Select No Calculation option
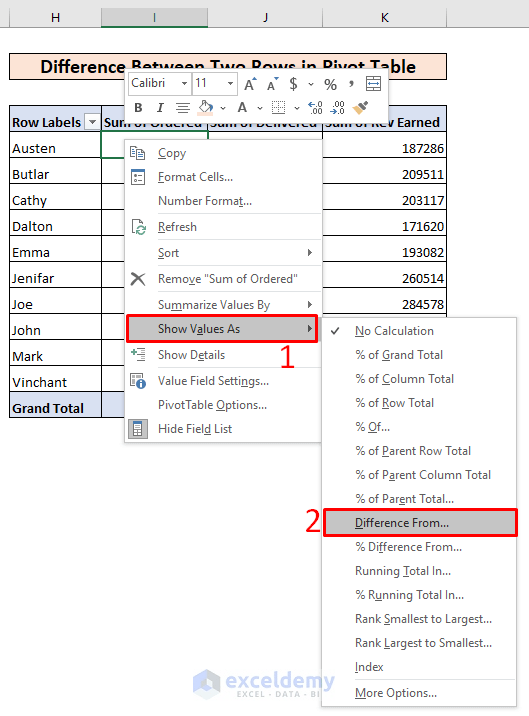The image size is (529, 716). pyautogui.click(x=419, y=331)
